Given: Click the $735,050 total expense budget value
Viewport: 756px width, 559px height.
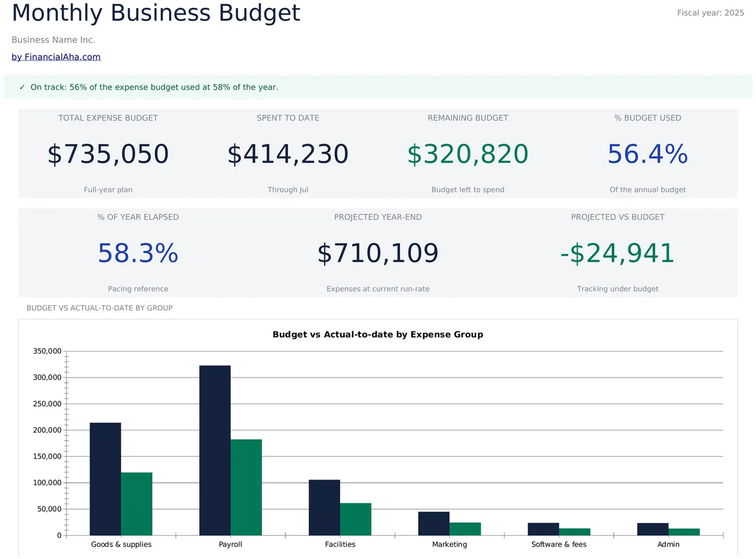Looking at the screenshot, I should coord(108,154).
